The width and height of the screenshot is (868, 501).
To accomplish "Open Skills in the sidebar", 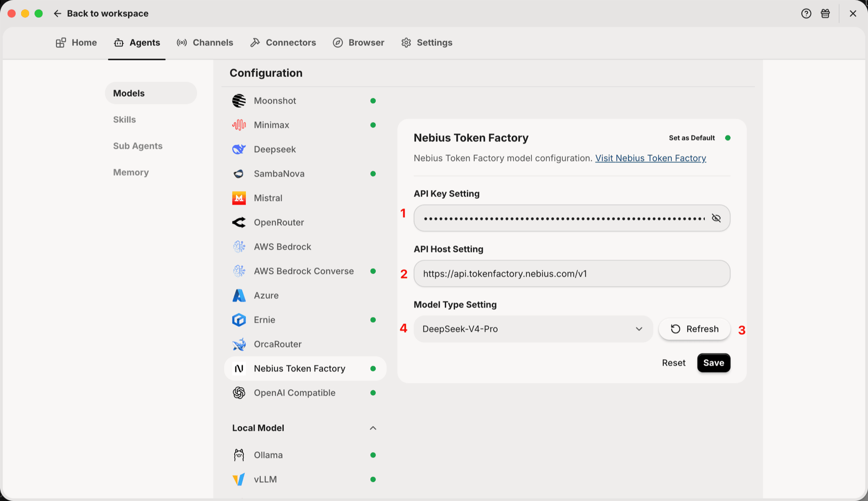I will click(124, 120).
